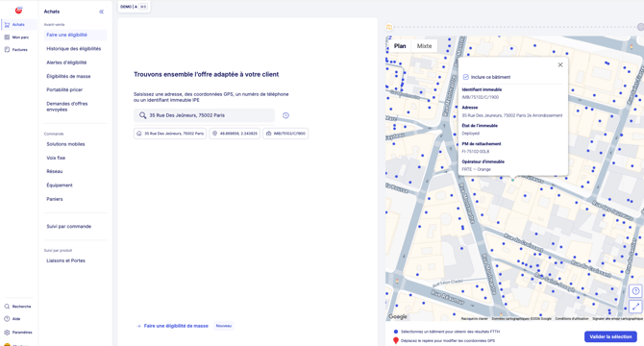Open Faire une éligibilité de masse link
Image resolution: width=644 pixels, height=346 pixels.
coord(176,326)
